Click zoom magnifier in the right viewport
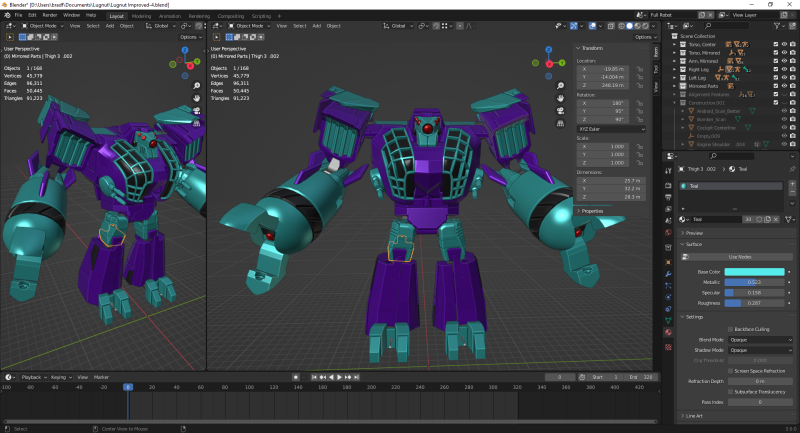 coord(560,86)
